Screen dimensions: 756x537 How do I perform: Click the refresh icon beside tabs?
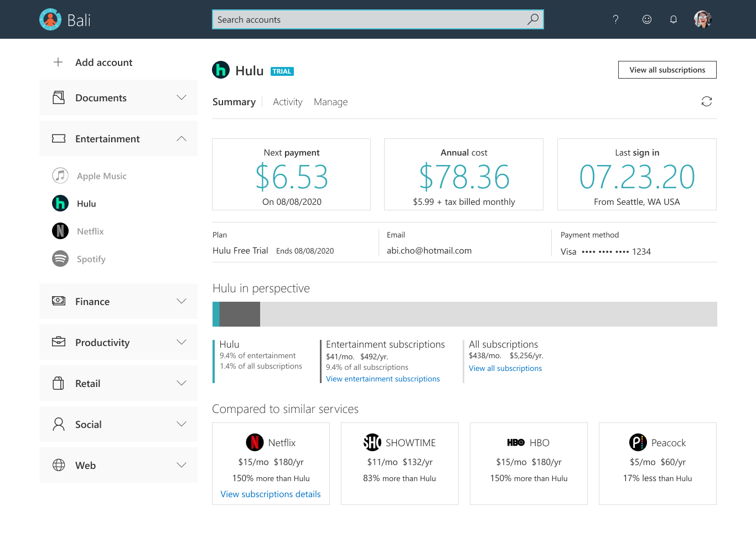point(706,101)
